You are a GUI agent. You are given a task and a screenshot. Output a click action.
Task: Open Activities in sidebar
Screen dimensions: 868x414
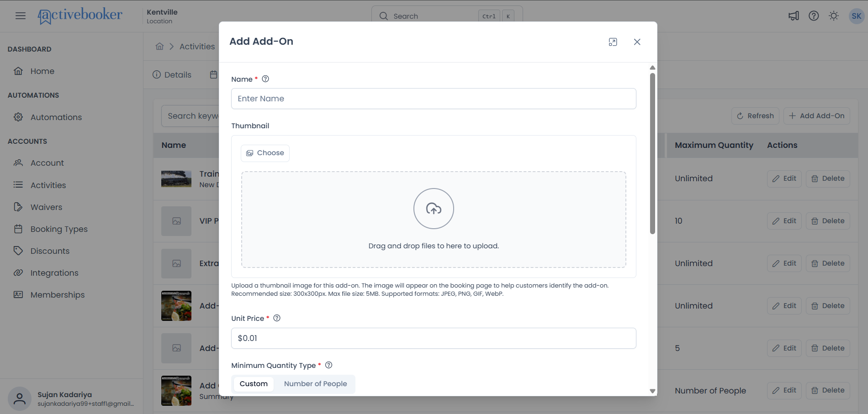[x=48, y=185]
